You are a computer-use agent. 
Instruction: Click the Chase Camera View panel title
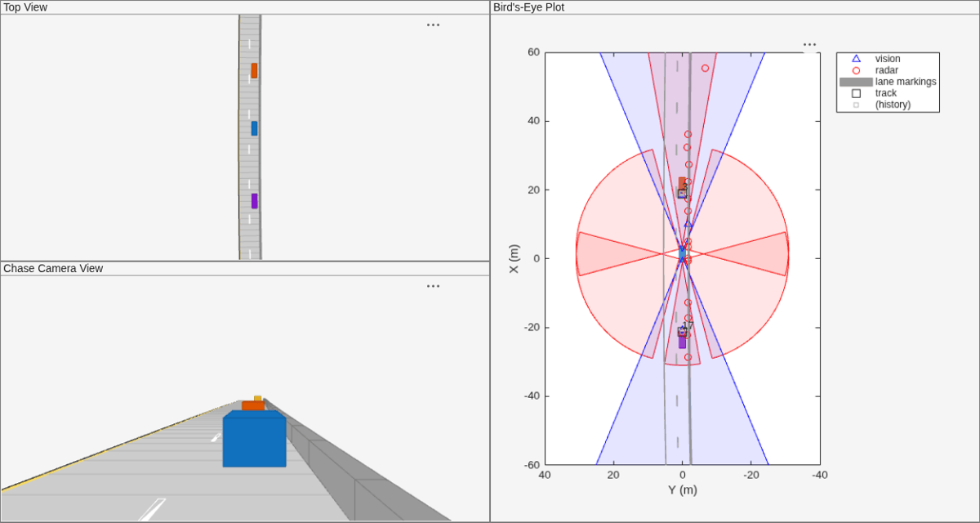click(x=53, y=268)
